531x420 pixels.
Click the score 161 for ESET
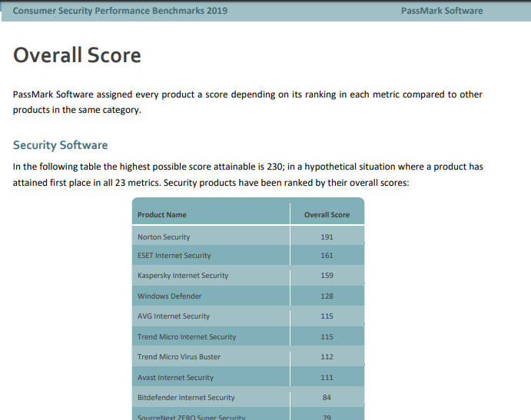click(x=327, y=256)
